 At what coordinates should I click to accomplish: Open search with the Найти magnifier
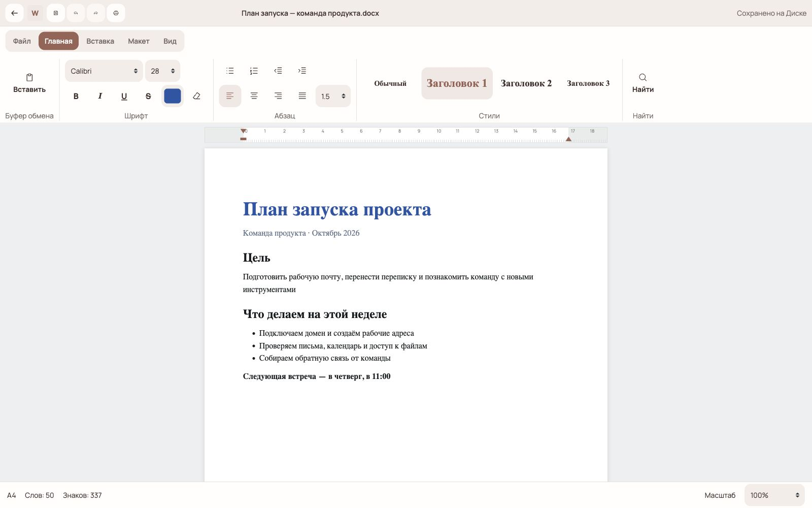643,83
